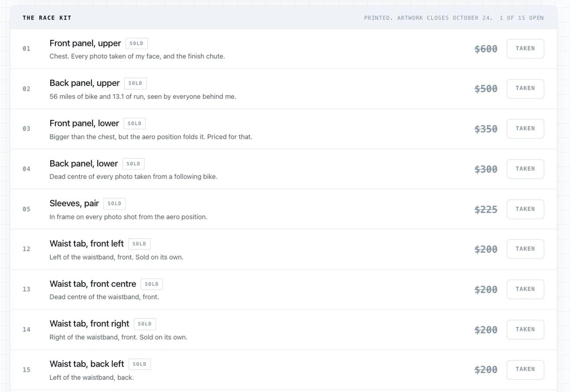Viewport: 570px width, 392px height.
Task: Click the row number 14
Action: pos(26,329)
